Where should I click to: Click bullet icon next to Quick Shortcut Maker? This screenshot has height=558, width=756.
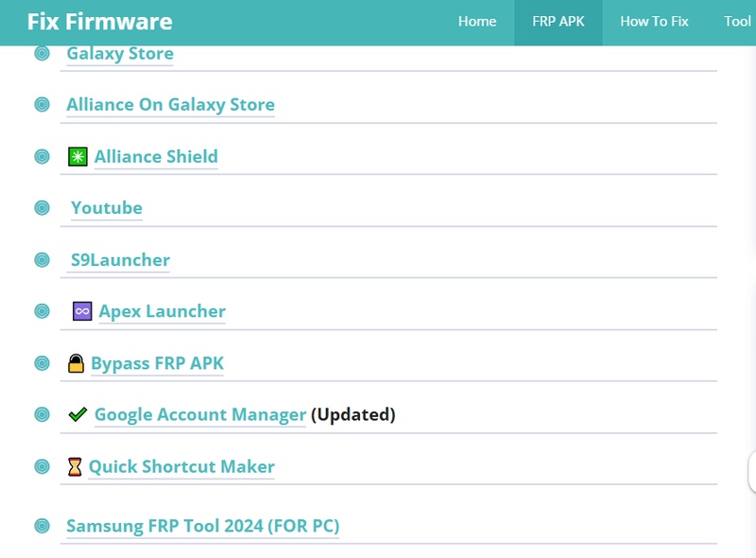tap(42, 467)
